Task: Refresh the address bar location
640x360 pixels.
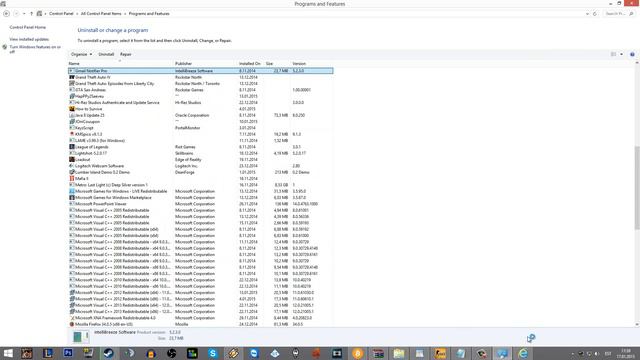Action: click(595, 14)
